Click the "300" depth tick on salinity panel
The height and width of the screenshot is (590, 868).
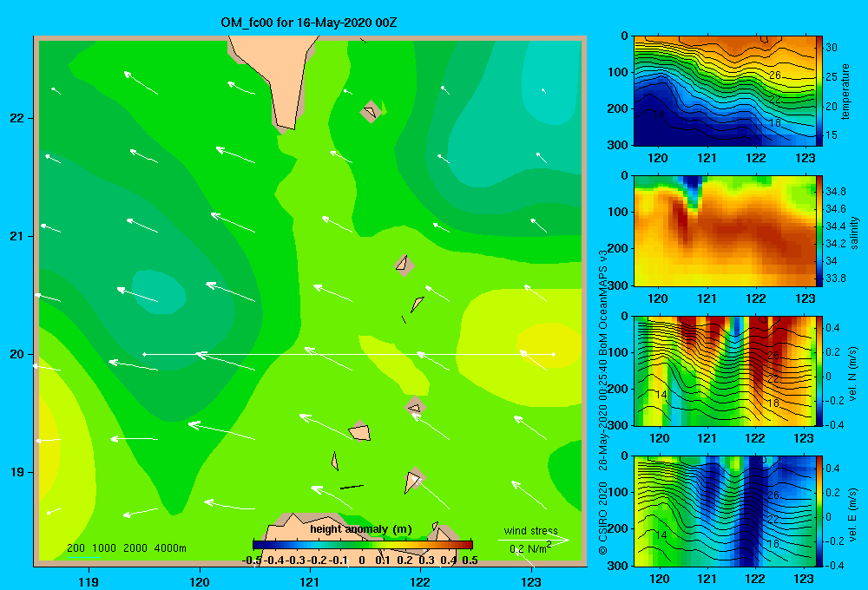click(619, 285)
